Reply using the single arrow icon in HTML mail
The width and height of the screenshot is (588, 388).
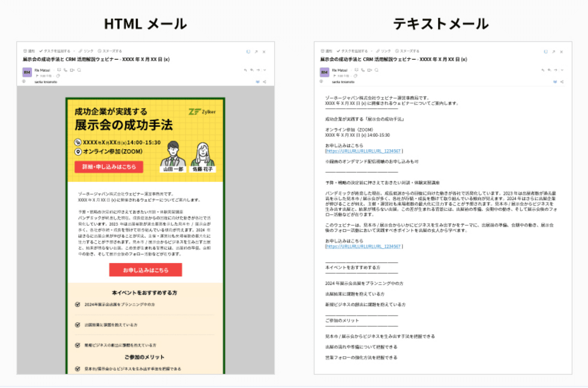[x=245, y=70]
